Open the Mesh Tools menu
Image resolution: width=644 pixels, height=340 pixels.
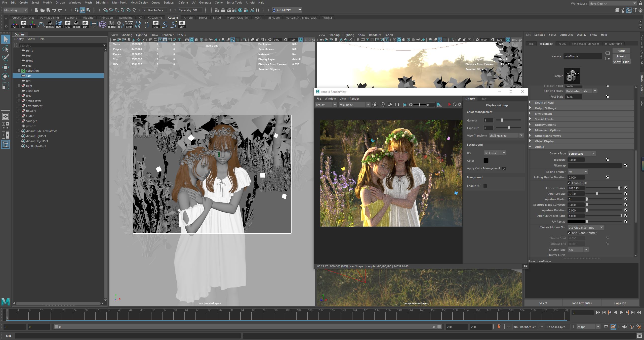click(119, 3)
